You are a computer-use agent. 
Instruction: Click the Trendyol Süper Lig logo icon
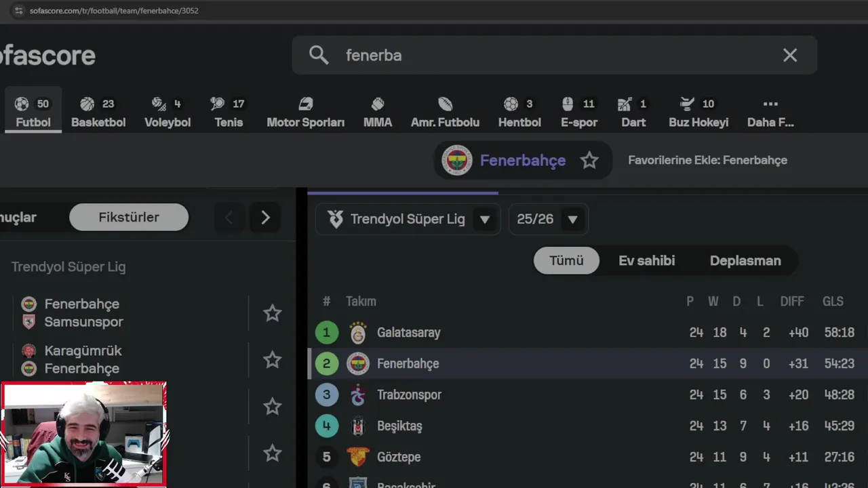(335, 219)
